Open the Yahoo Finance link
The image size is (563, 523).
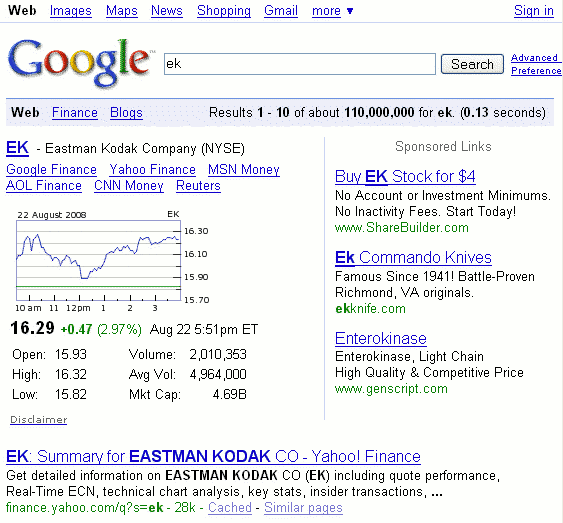pyautogui.click(x=153, y=169)
